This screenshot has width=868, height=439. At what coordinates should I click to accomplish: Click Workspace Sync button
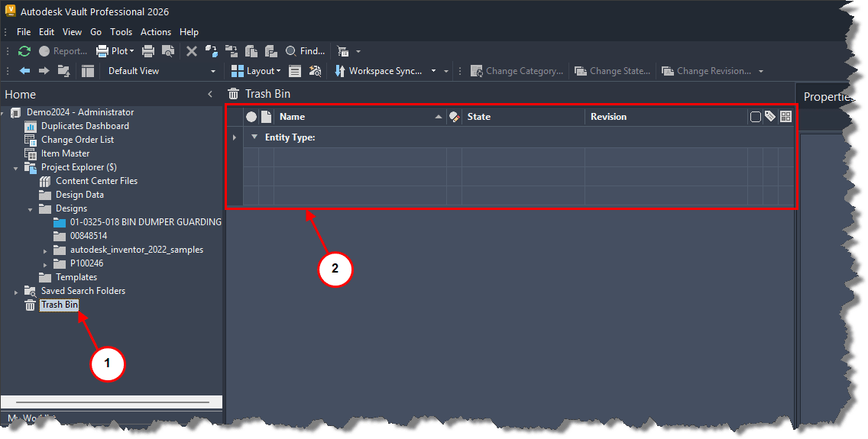pyautogui.click(x=379, y=71)
